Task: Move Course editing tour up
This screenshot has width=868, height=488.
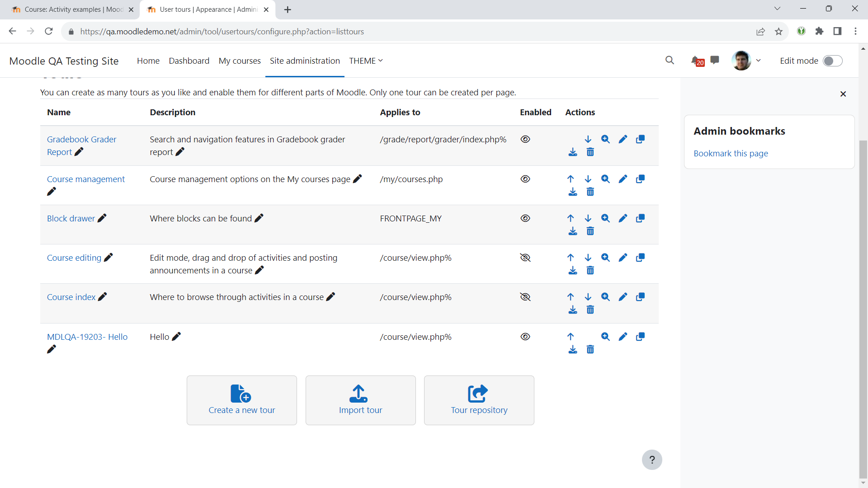Action: [x=571, y=258]
